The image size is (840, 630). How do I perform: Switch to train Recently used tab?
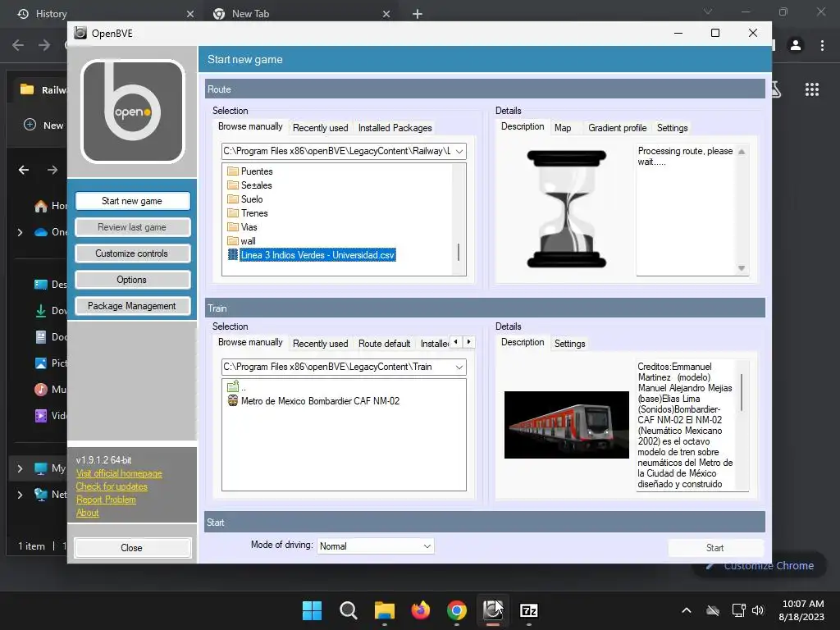coord(321,344)
